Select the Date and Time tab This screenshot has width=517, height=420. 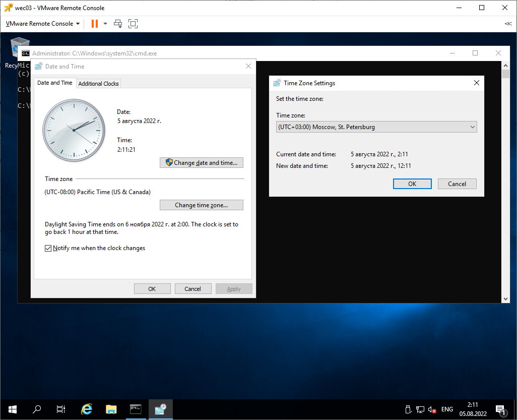55,83
